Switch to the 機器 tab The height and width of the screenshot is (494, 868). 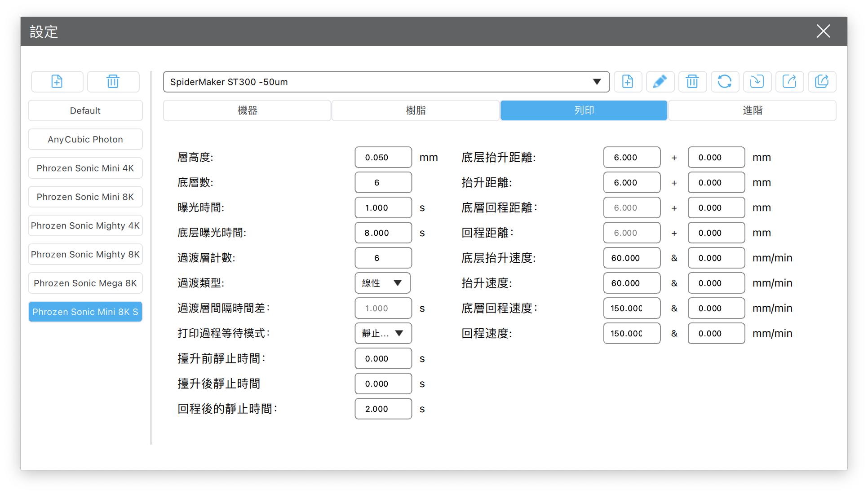[x=247, y=110]
